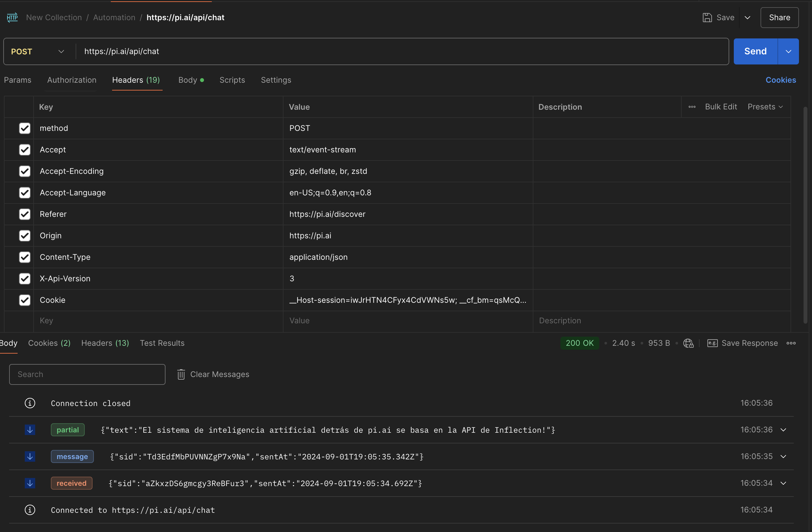Screen dimensions: 812x532
Task: Uncheck the method header checkbox
Action: click(x=24, y=128)
